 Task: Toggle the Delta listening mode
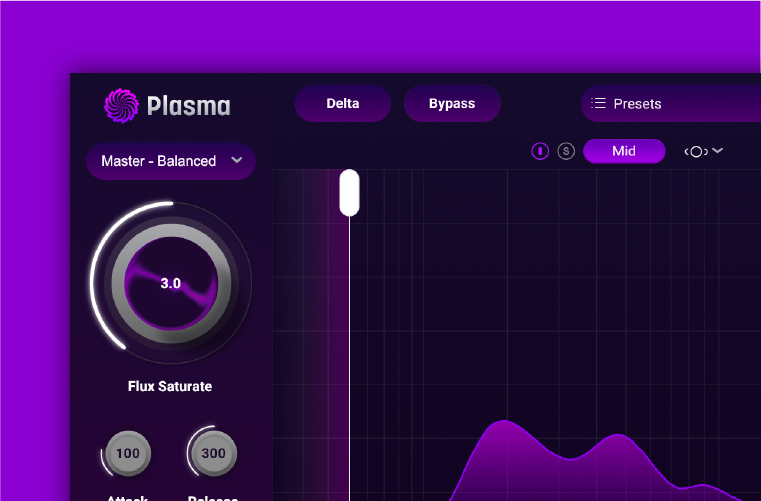tap(342, 103)
